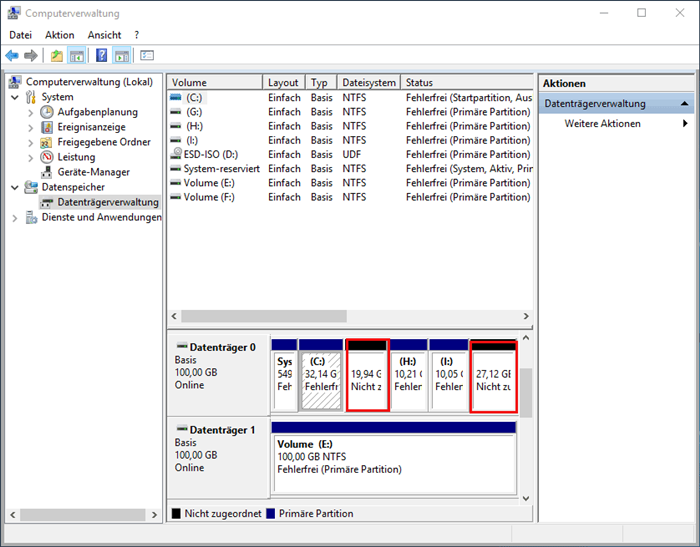700x547 pixels.
Task: Collapse the System tree node
Action: [14, 97]
